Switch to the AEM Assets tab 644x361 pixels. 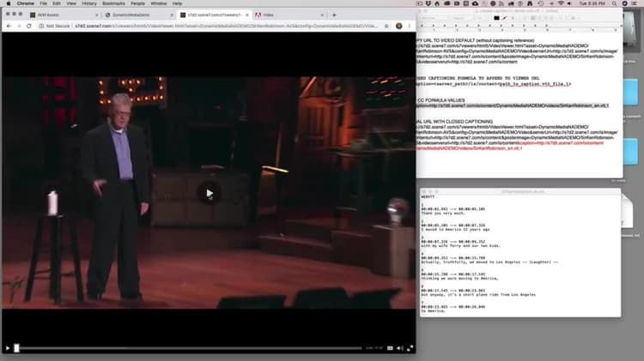coord(48,15)
